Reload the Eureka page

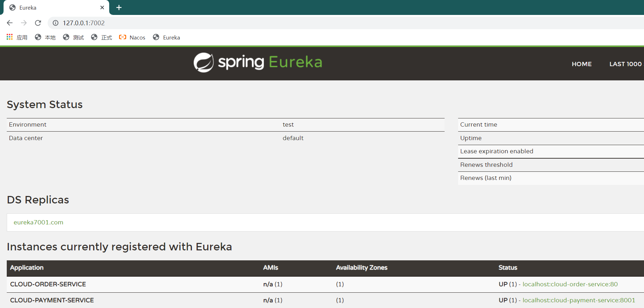(38, 23)
